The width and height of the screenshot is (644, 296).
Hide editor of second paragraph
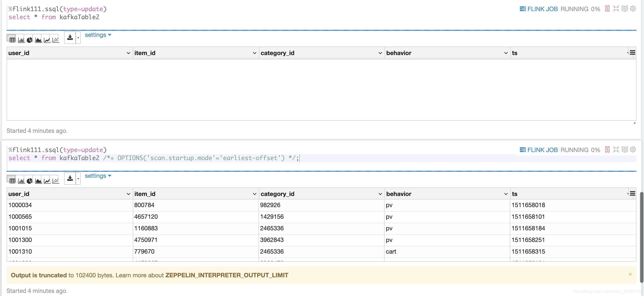[x=616, y=150]
